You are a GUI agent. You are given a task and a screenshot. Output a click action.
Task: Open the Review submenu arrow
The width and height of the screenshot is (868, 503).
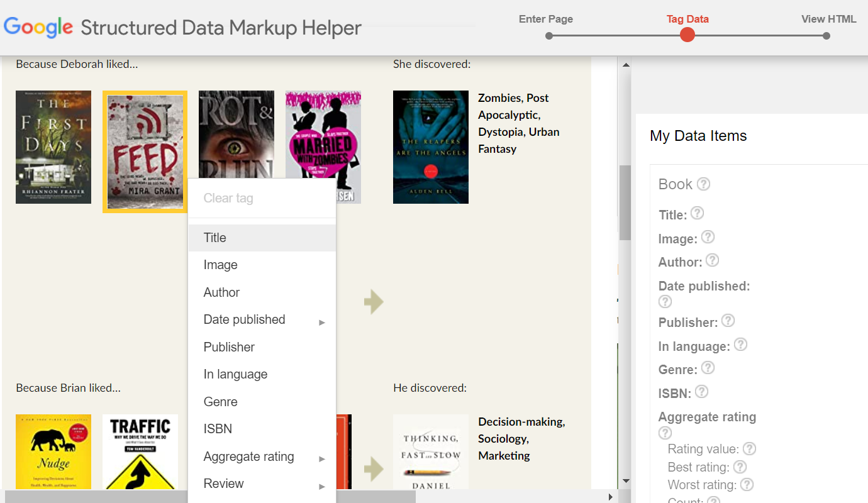click(x=322, y=486)
